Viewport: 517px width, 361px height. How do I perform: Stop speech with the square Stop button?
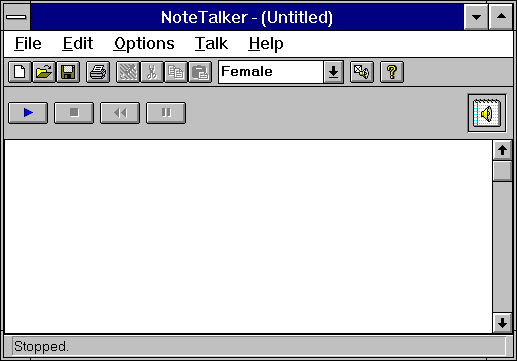[74, 113]
